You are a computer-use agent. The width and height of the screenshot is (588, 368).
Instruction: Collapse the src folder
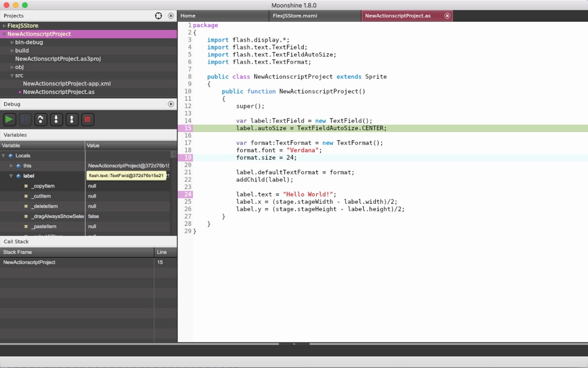12,76
